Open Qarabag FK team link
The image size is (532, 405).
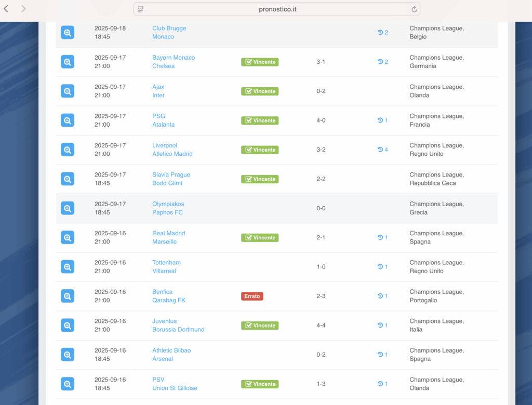point(169,300)
